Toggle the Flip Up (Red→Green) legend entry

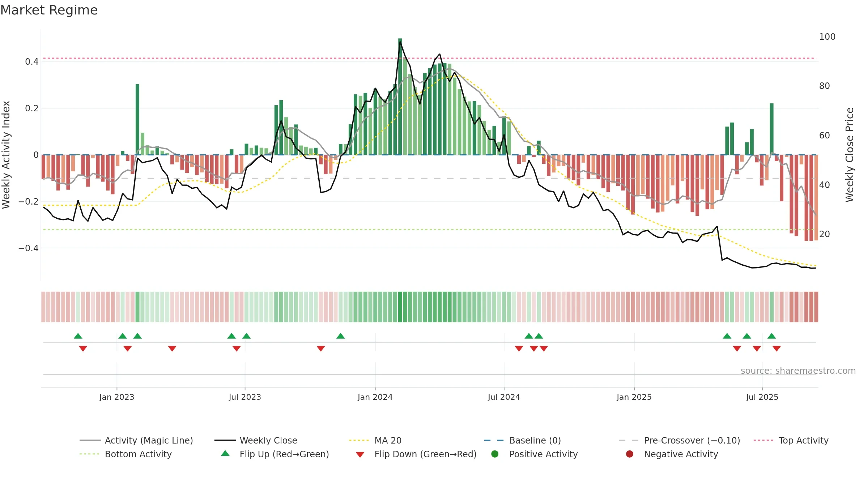click(275, 454)
